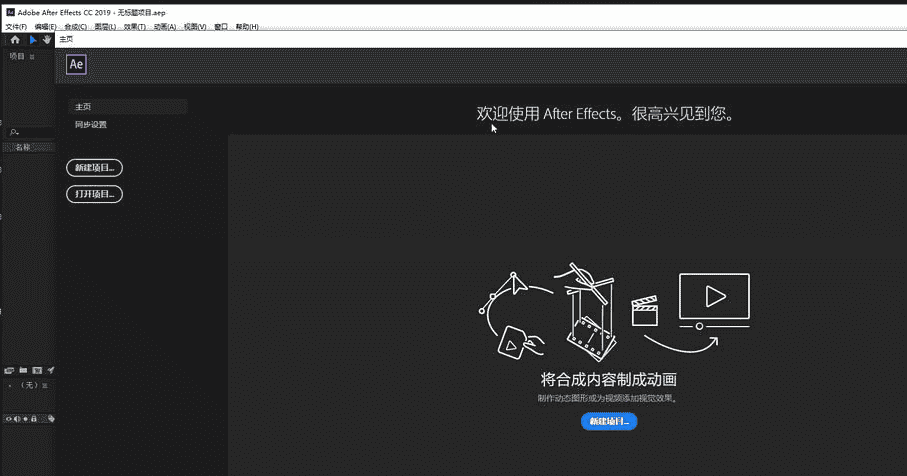The height and width of the screenshot is (476, 907).
Task: Click the Home icon in the toolbar
Action: point(15,40)
